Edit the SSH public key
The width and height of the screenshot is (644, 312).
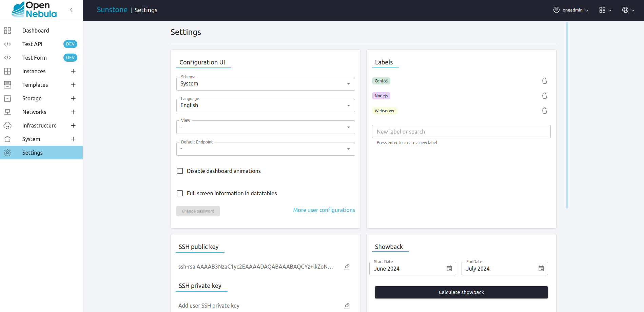(x=347, y=267)
